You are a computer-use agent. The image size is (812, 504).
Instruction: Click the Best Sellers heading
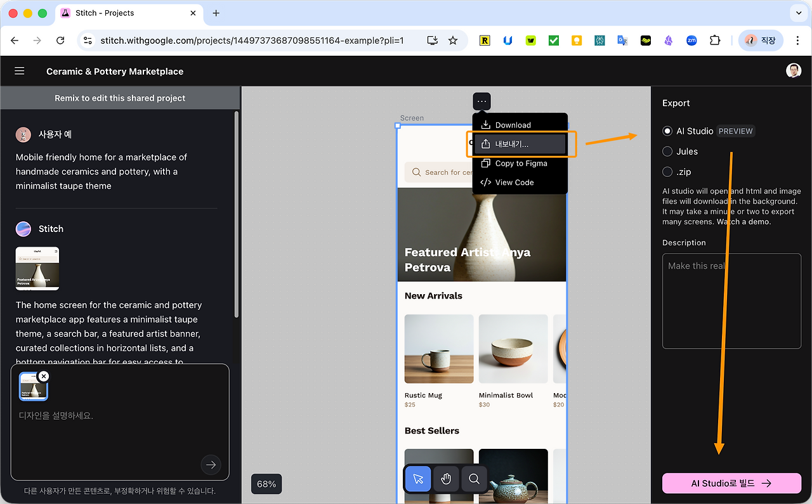tap(432, 430)
